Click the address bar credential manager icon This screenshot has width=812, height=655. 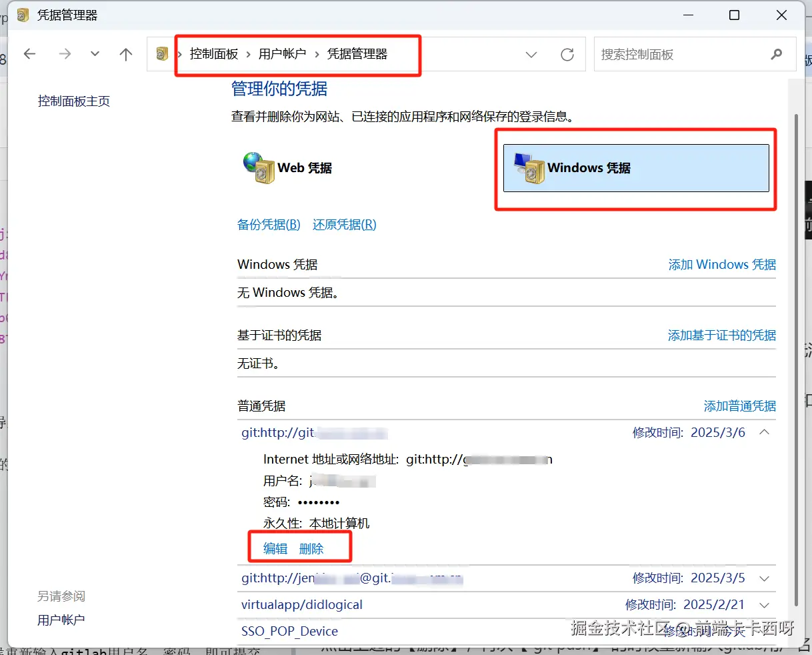coord(162,54)
